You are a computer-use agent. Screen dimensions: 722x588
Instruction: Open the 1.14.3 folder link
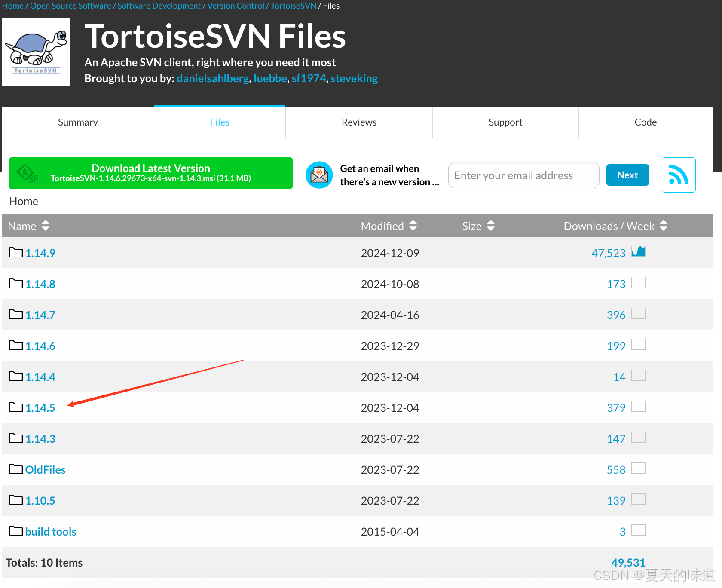pyautogui.click(x=40, y=438)
